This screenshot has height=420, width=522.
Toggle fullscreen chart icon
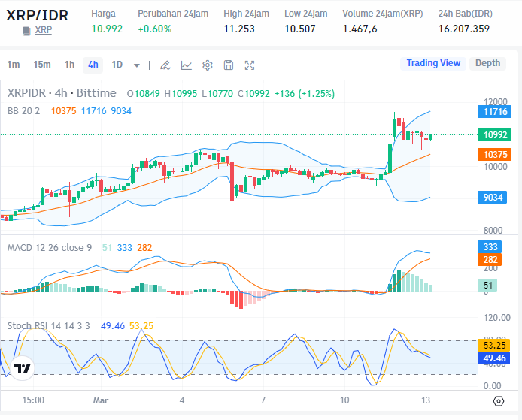(x=250, y=65)
